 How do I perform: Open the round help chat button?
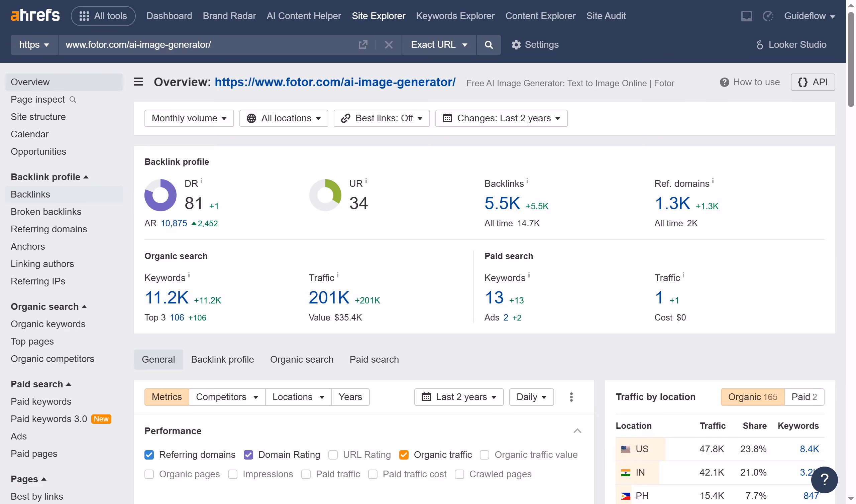pyautogui.click(x=825, y=480)
